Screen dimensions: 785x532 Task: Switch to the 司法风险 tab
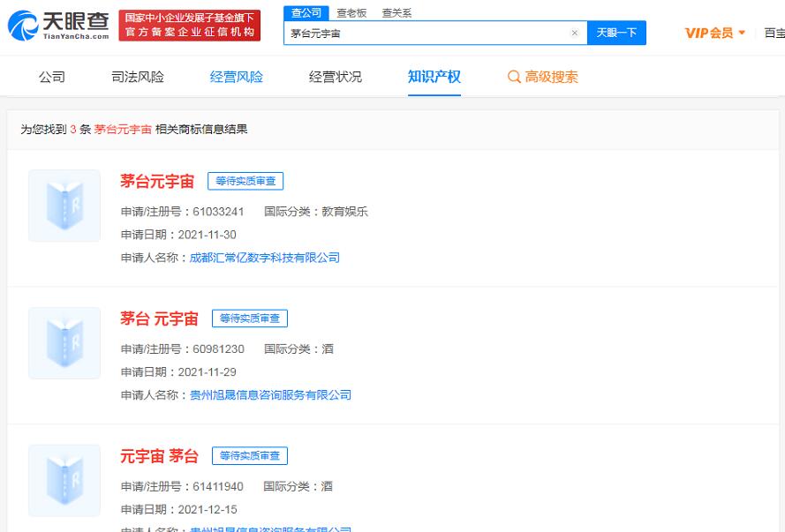pyautogui.click(x=138, y=77)
